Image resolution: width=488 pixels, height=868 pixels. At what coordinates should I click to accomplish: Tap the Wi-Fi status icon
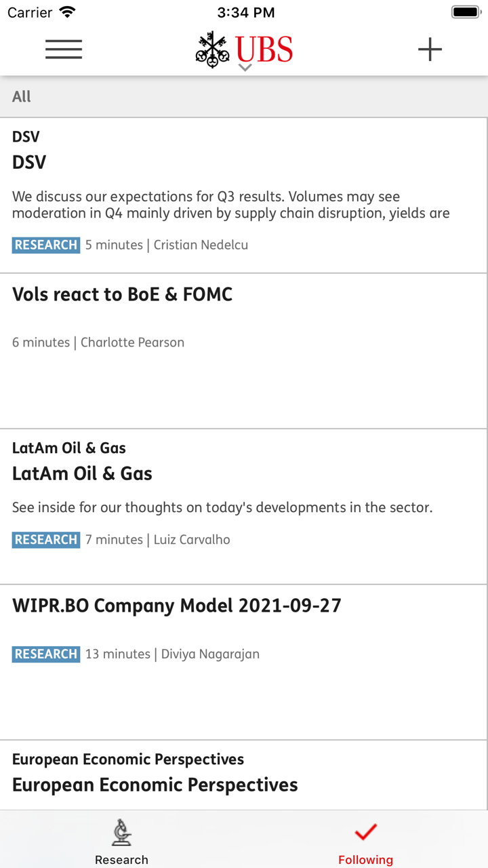67,12
